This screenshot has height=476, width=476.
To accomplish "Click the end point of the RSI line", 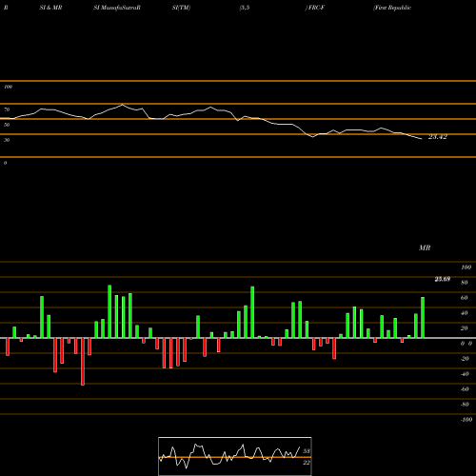I will click(x=422, y=139).
